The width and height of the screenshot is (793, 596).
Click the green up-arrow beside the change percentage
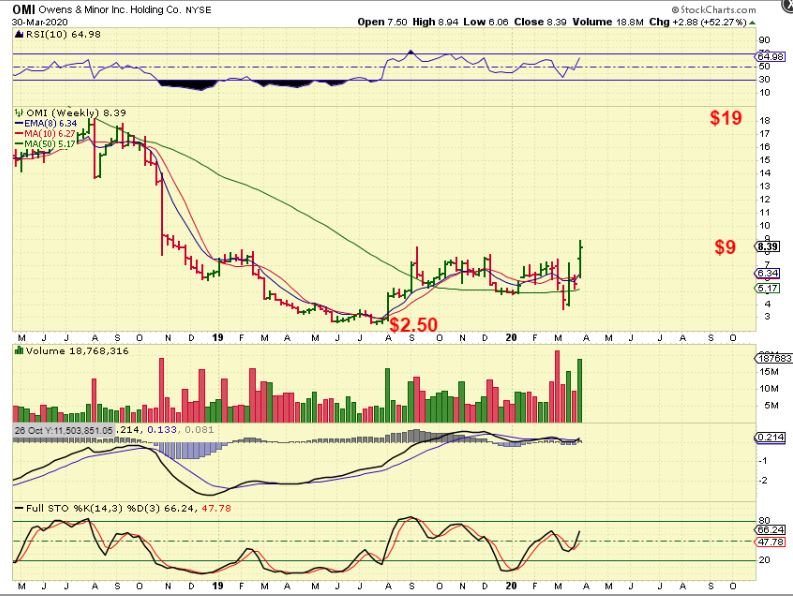(x=753, y=22)
